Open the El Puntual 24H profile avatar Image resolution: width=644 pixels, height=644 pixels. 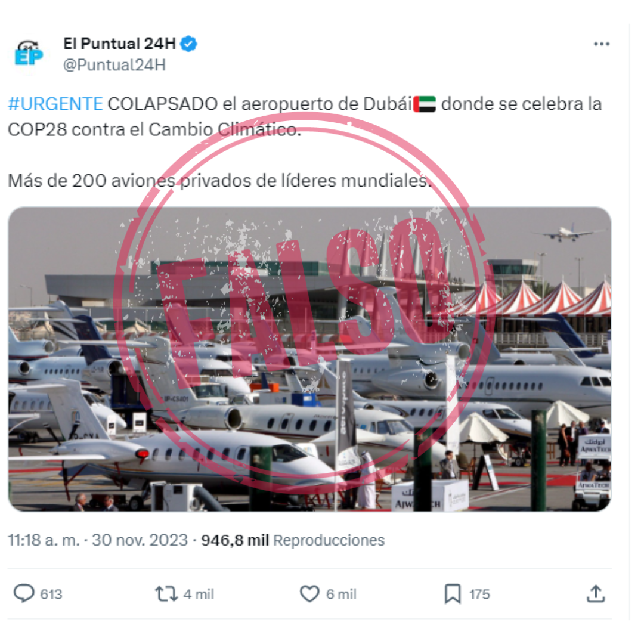[x=29, y=54]
